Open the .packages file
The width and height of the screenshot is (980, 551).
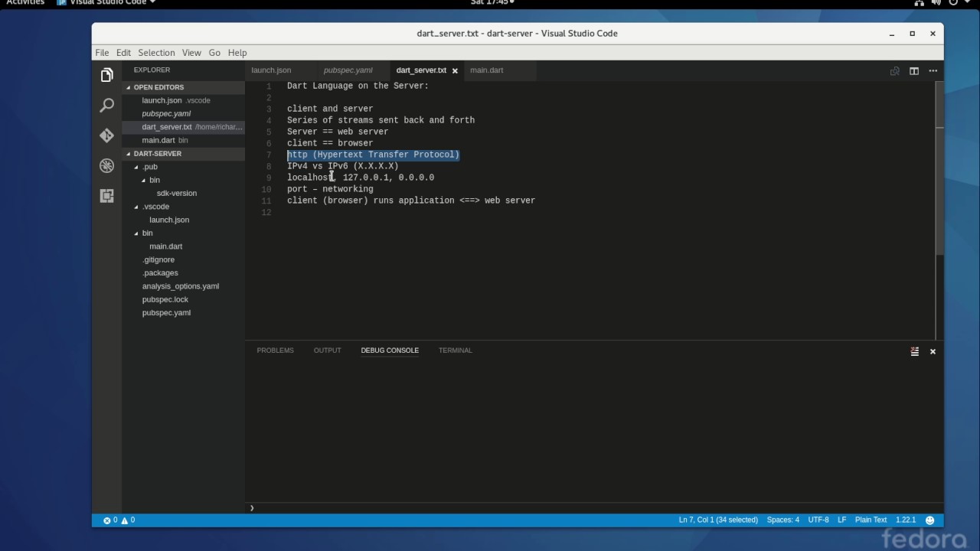(x=184, y=272)
